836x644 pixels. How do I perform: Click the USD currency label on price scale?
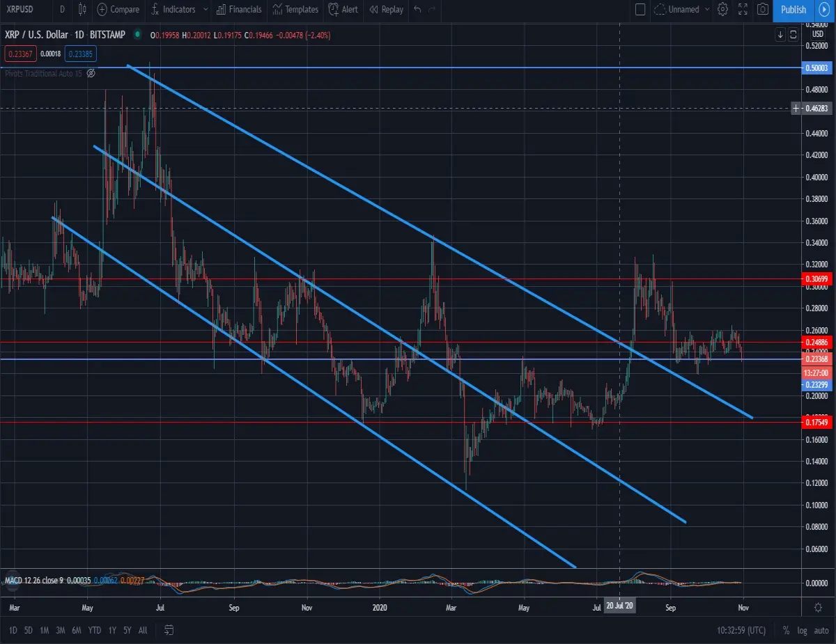point(817,33)
